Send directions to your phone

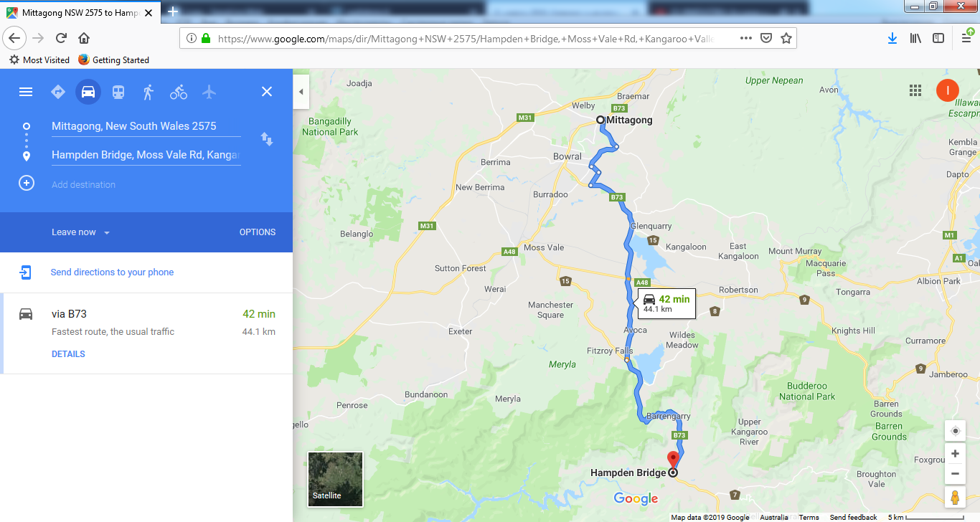pyautogui.click(x=112, y=272)
